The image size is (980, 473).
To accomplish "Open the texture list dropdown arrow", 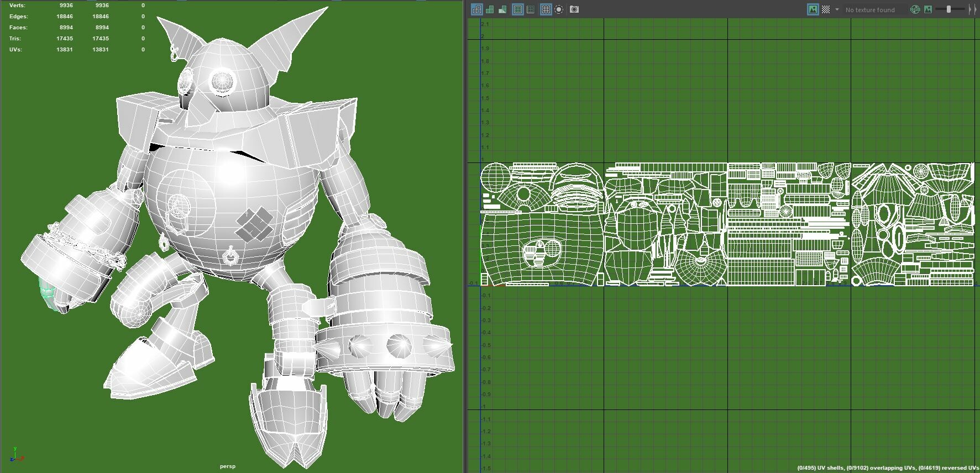I will coord(837,9).
